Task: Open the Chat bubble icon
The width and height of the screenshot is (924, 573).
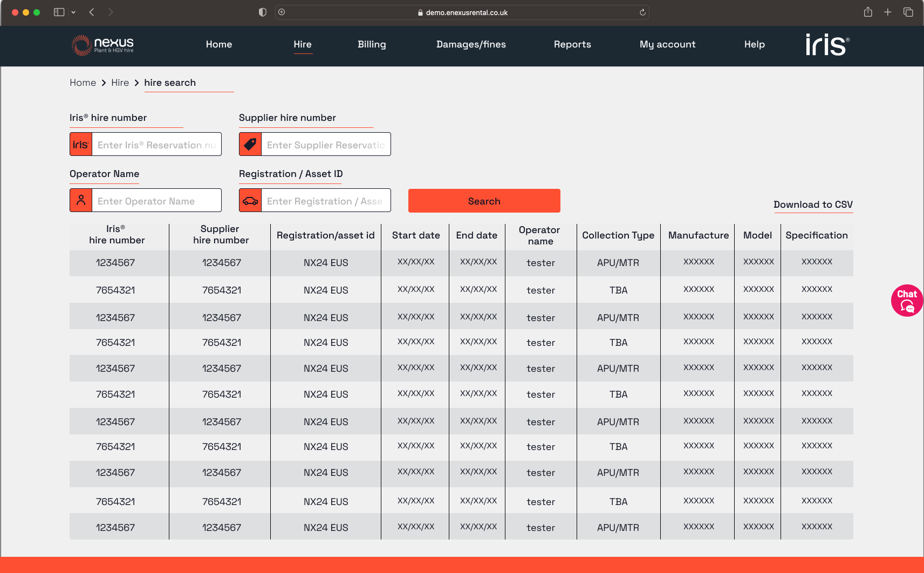Action: [x=907, y=301]
